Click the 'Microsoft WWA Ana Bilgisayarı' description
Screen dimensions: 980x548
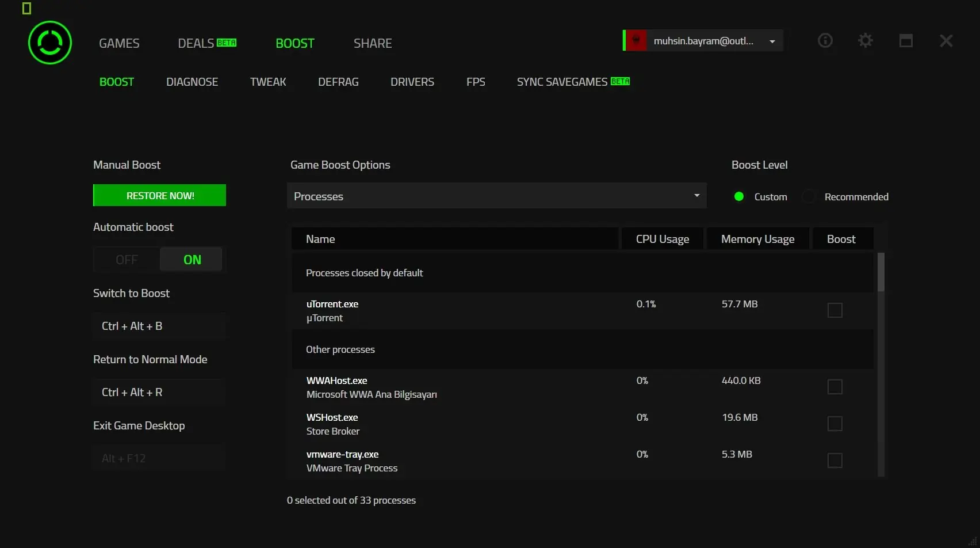coord(372,394)
